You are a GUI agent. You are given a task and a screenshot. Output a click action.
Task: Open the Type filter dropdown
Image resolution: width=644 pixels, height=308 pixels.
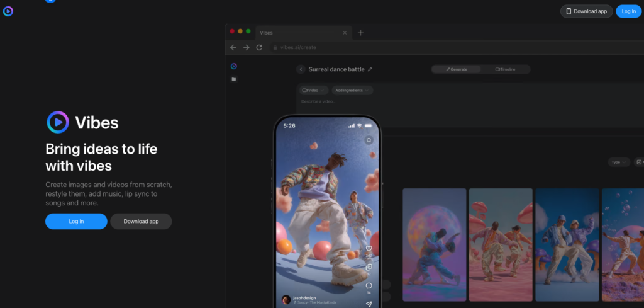(x=619, y=162)
